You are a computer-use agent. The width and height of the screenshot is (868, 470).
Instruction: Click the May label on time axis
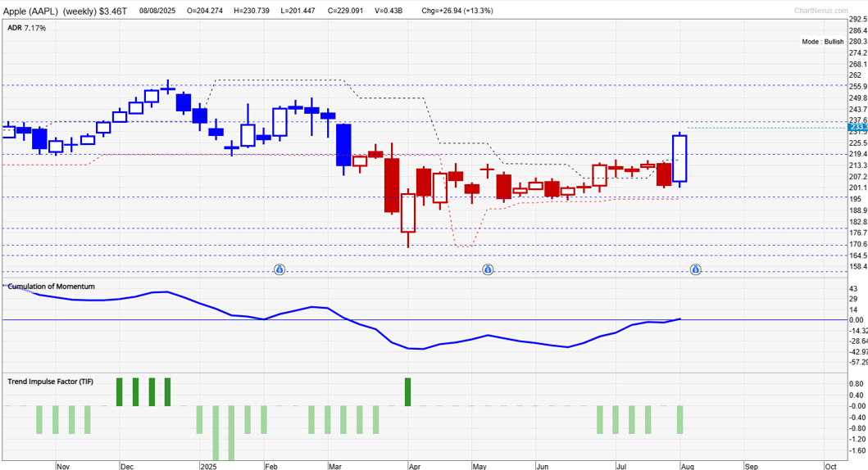tap(479, 466)
